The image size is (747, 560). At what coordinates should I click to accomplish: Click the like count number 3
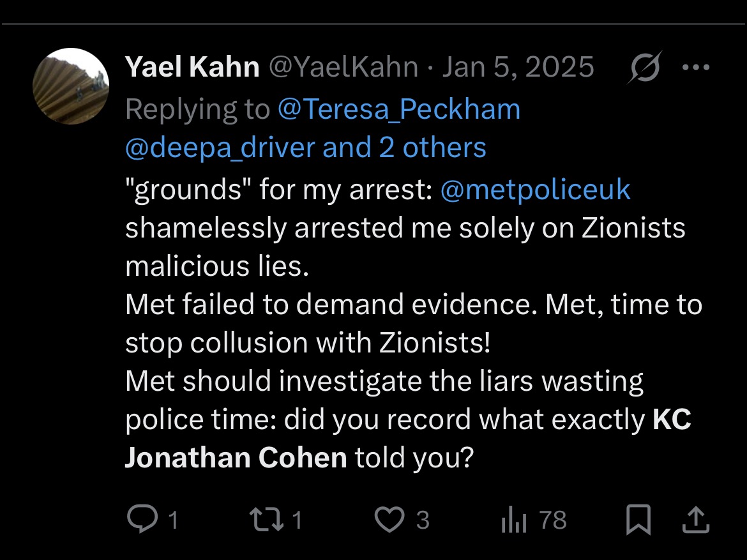423,520
